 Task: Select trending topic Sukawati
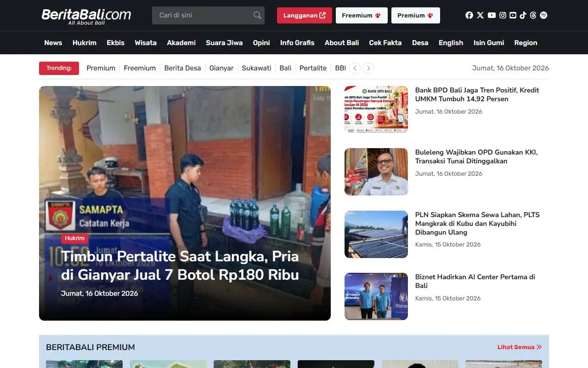[257, 68]
